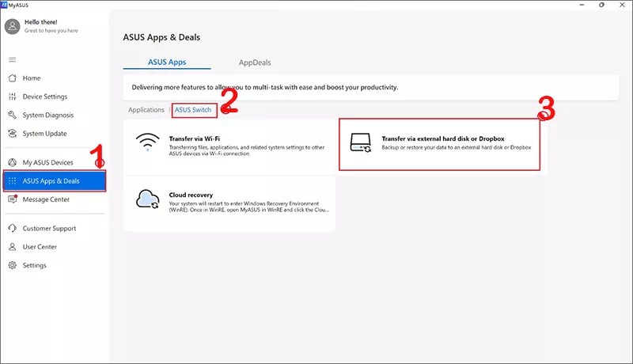Click 'Great to have you here' text

tap(51, 31)
